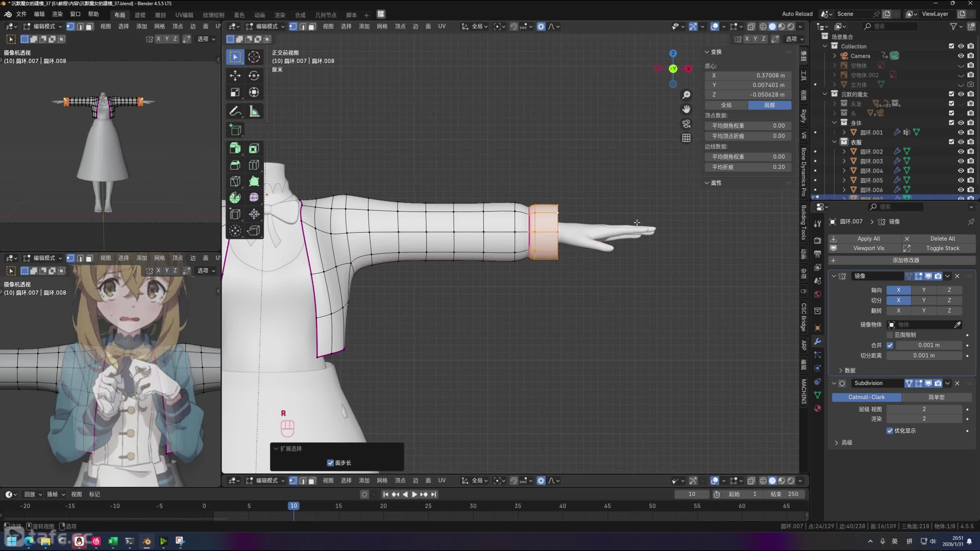Select the Rotate tool in toolbar
The width and height of the screenshot is (980, 551).
tap(254, 75)
